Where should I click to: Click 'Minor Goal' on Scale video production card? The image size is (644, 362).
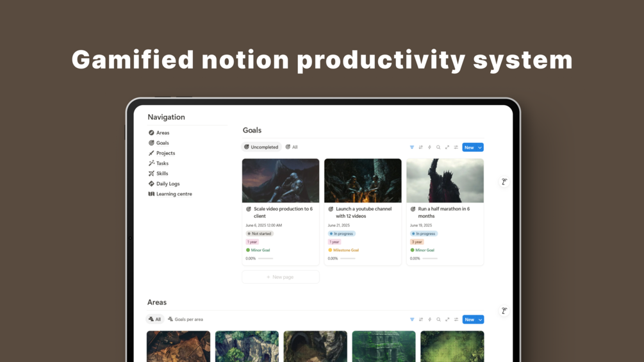click(x=258, y=250)
